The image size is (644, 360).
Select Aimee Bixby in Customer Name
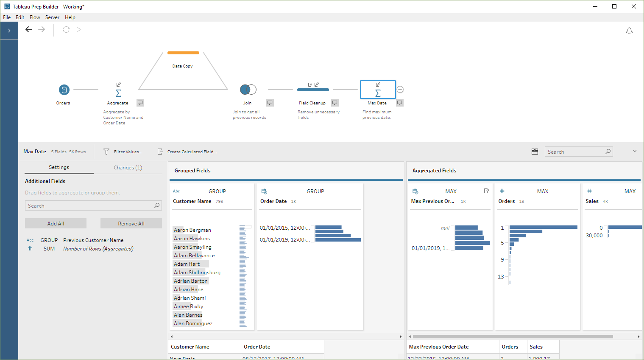[x=188, y=307]
